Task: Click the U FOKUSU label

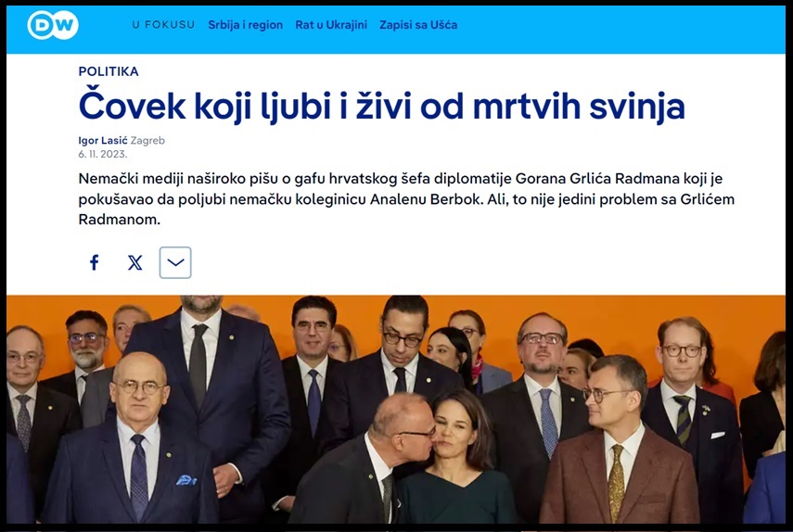Action: [163, 25]
